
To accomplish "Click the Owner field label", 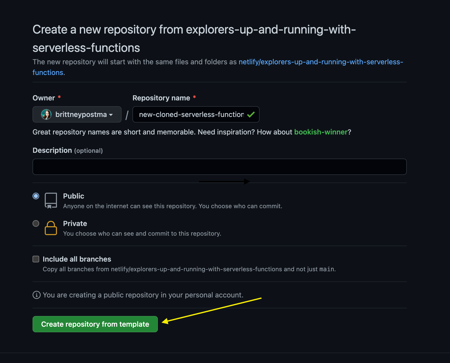I will tap(44, 98).
